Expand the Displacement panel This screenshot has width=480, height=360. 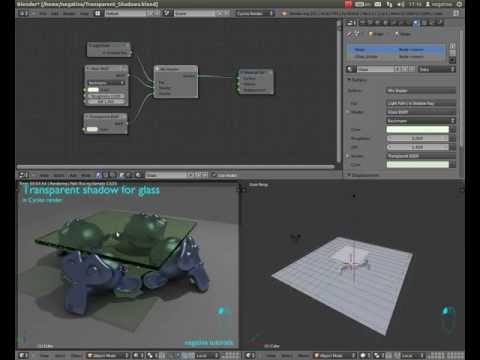[363, 175]
